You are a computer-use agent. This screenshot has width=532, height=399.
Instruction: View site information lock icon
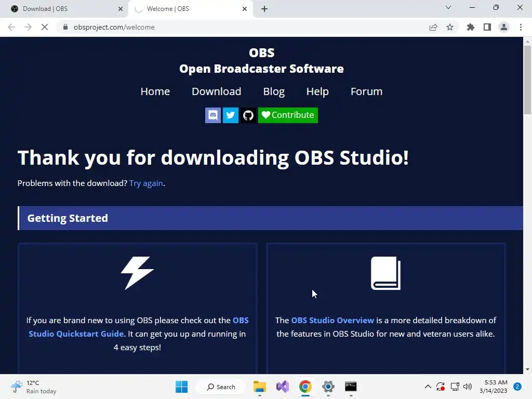click(x=65, y=27)
